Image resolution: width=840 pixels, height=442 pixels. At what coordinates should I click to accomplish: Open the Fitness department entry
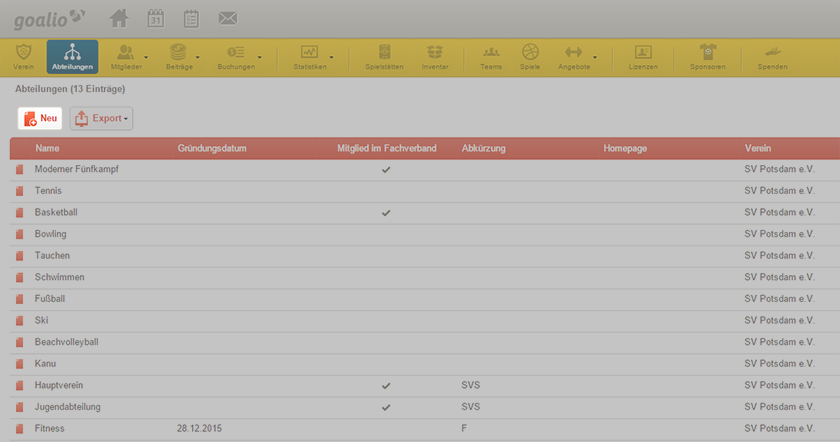[49, 429]
